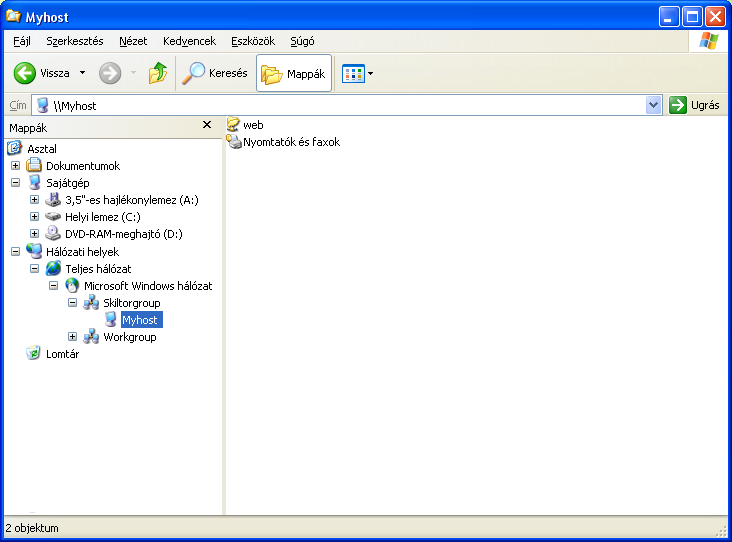Viewport: 732px width, 542px height.
Task: Minimize the Myhost window
Action: pos(669,17)
